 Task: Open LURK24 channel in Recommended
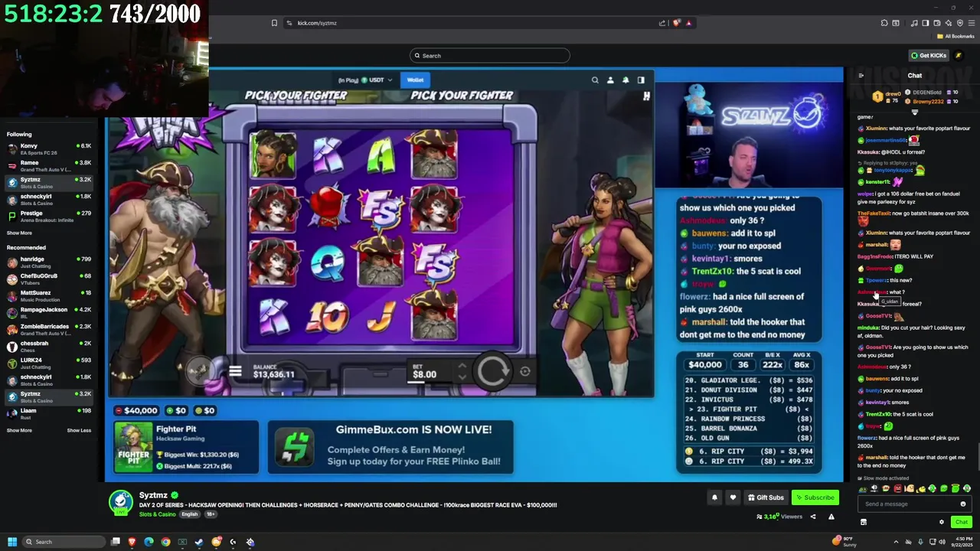pos(49,363)
